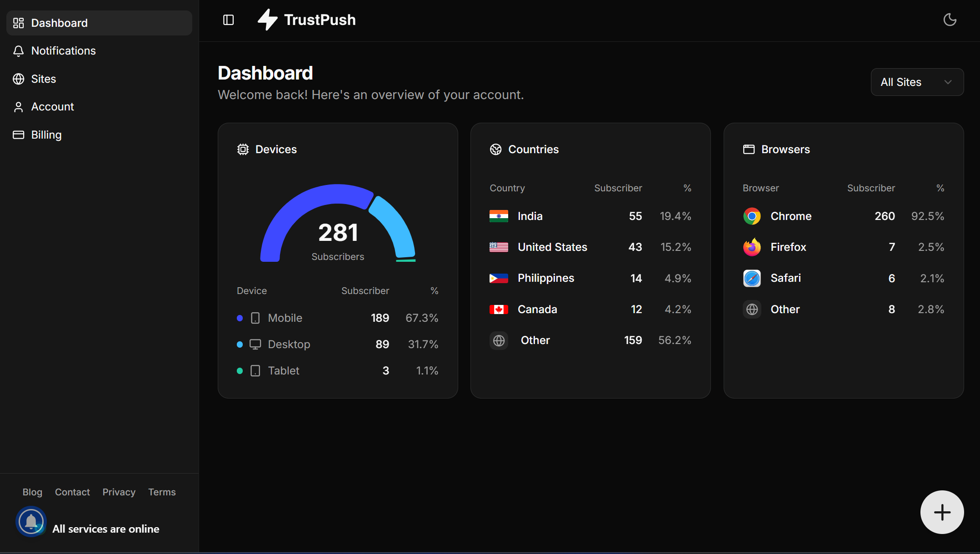The image size is (980, 554).
Task: Click the Devices chip icon
Action: pyautogui.click(x=243, y=150)
